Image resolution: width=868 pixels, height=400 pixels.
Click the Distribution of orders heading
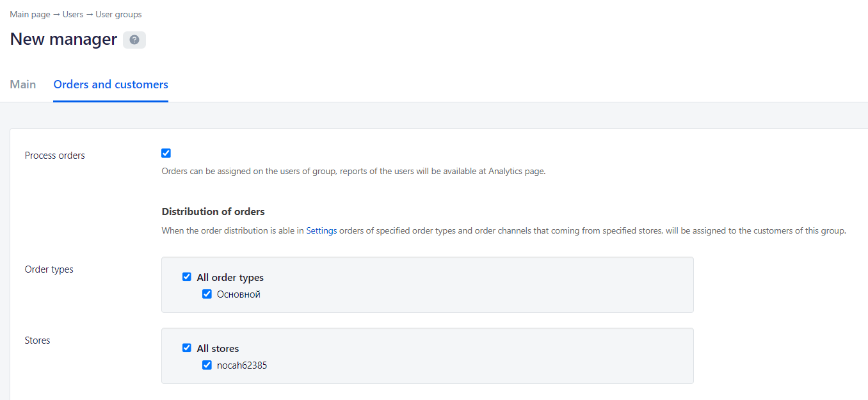[x=213, y=212]
